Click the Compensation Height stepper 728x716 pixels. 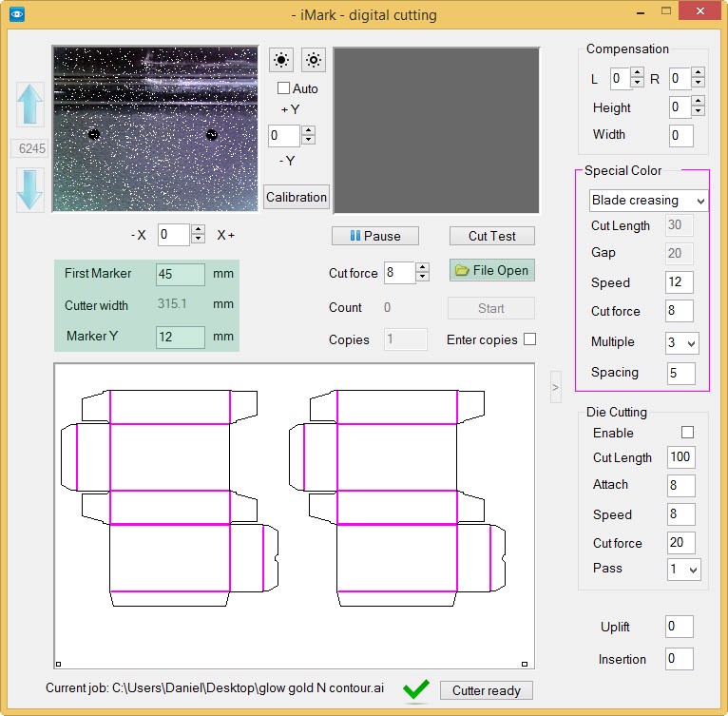point(699,106)
